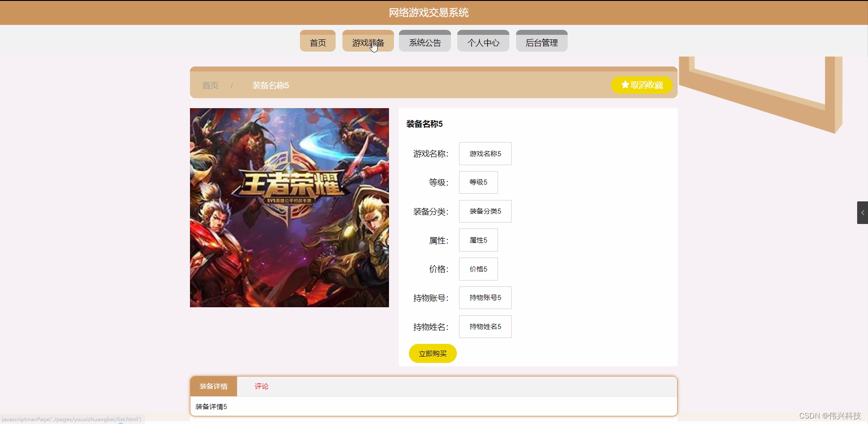Click the 首页 breadcrumb link

click(x=210, y=85)
